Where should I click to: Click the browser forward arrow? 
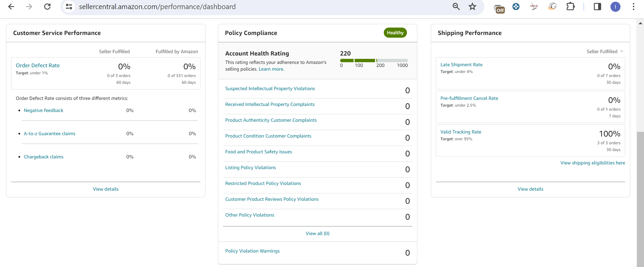29,7
